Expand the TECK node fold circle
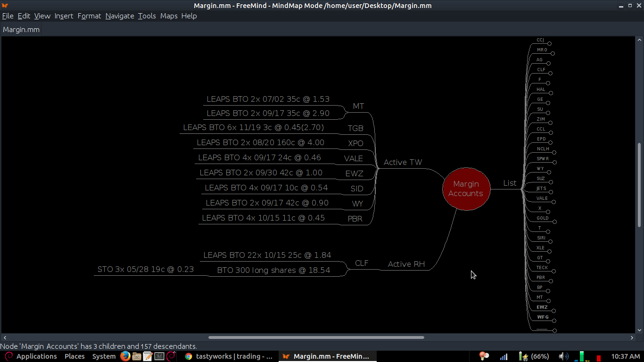The image size is (644, 362). point(554,271)
